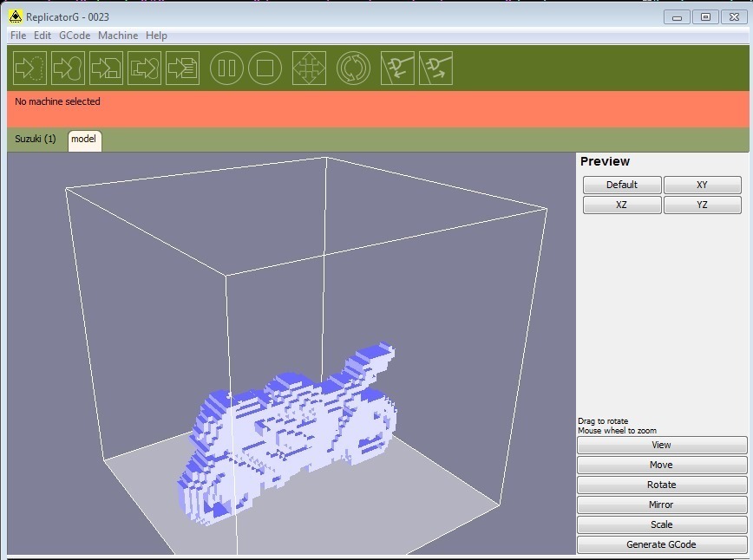753x560 pixels.
Task: Click the Build simulate toolbar icon
Action: coord(29,68)
